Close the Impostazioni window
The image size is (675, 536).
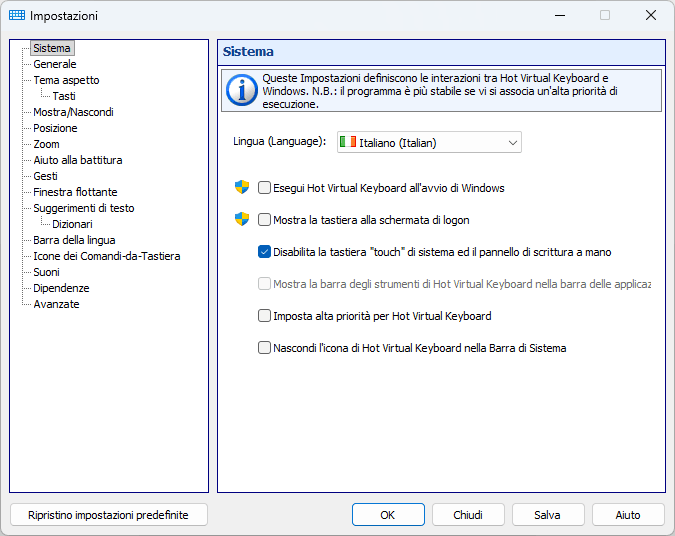[651, 15]
